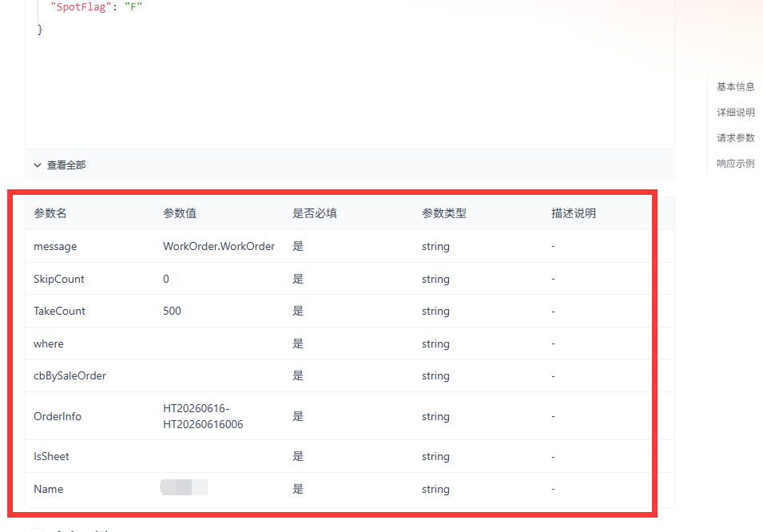Click the HT20260616-HT20260616006 value

click(x=203, y=416)
